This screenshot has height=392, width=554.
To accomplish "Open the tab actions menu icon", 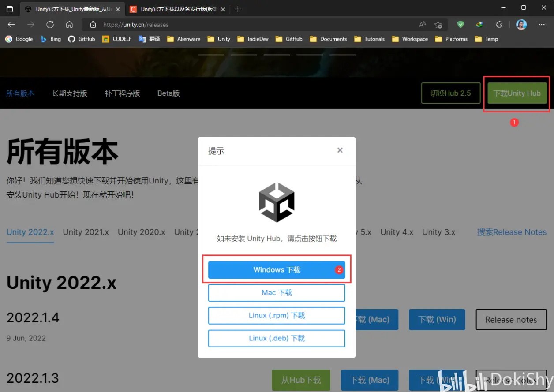I will pos(10,9).
